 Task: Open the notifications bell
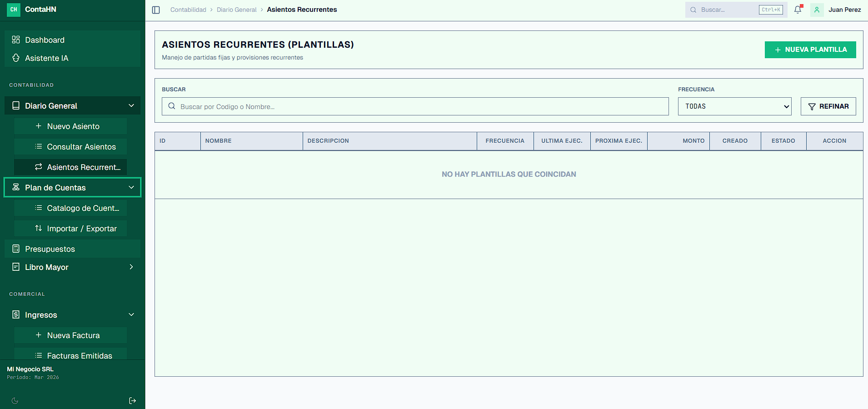click(798, 10)
